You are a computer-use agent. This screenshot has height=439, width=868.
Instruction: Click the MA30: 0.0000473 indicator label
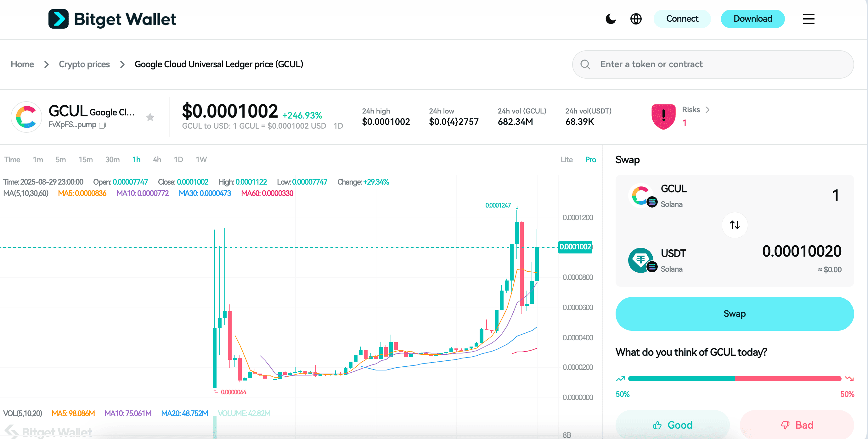coord(205,193)
